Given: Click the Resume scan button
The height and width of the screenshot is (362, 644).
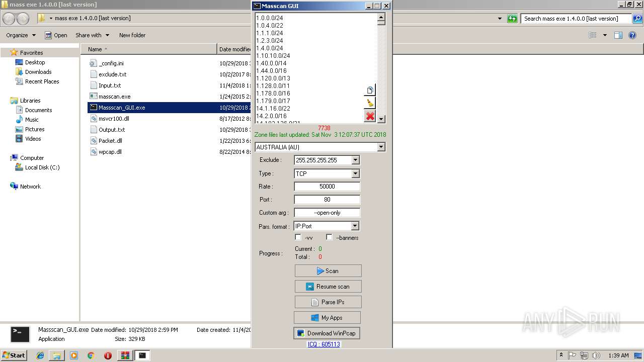Looking at the screenshot, I should pyautogui.click(x=328, y=287).
